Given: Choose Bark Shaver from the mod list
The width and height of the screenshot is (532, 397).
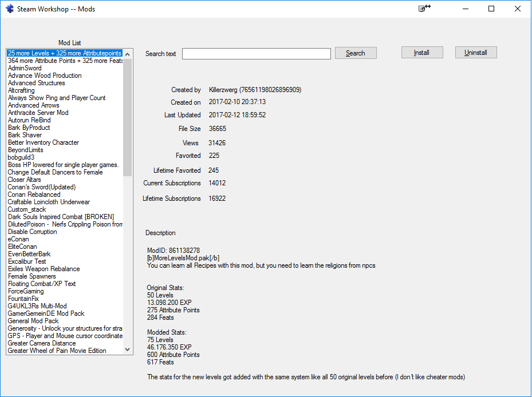Looking at the screenshot, I should pyautogui.click(x=25, y=135).
